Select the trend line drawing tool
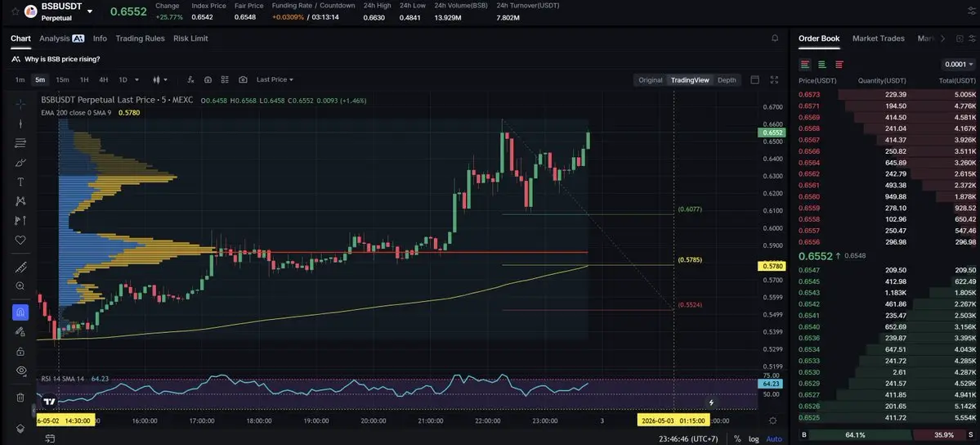Viewport: 980px width, 445px height. point(20,124)
